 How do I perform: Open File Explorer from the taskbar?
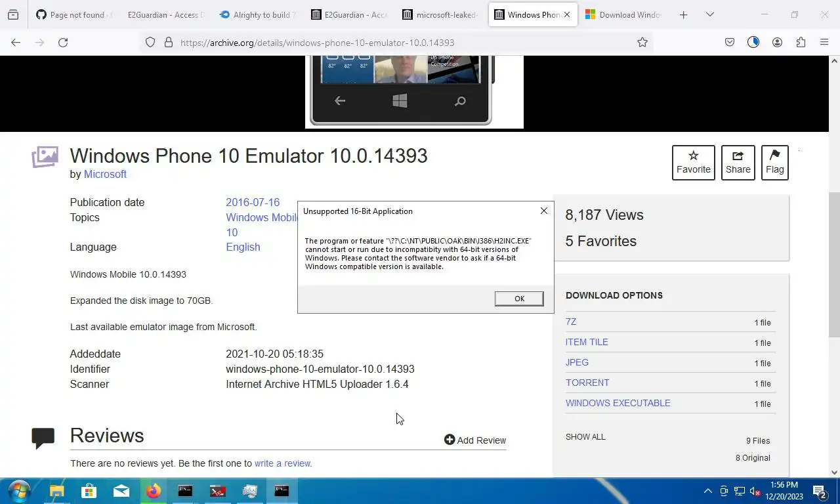pos(57,491)
